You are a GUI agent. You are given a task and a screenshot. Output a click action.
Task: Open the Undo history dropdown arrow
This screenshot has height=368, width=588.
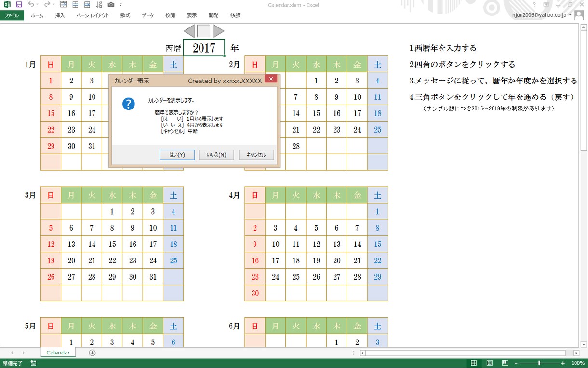tap(38, 5)
